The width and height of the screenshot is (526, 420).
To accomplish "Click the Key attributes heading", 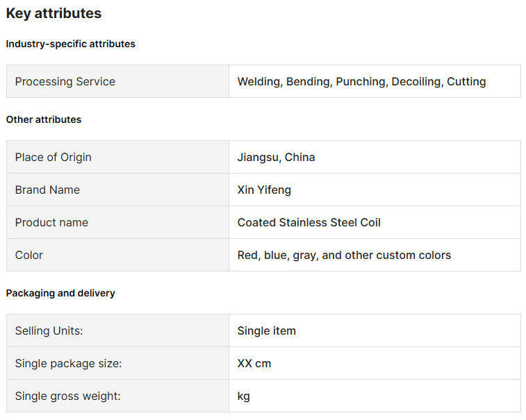I will point(54,13).
